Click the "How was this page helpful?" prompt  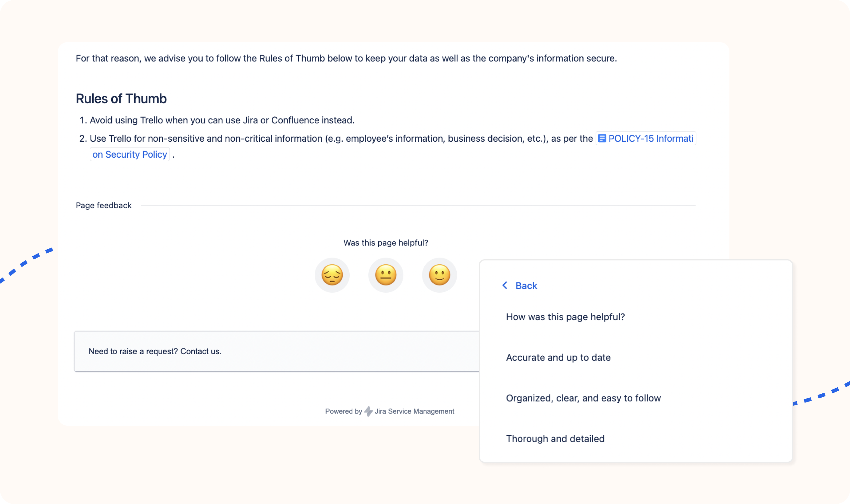[565, 317]
